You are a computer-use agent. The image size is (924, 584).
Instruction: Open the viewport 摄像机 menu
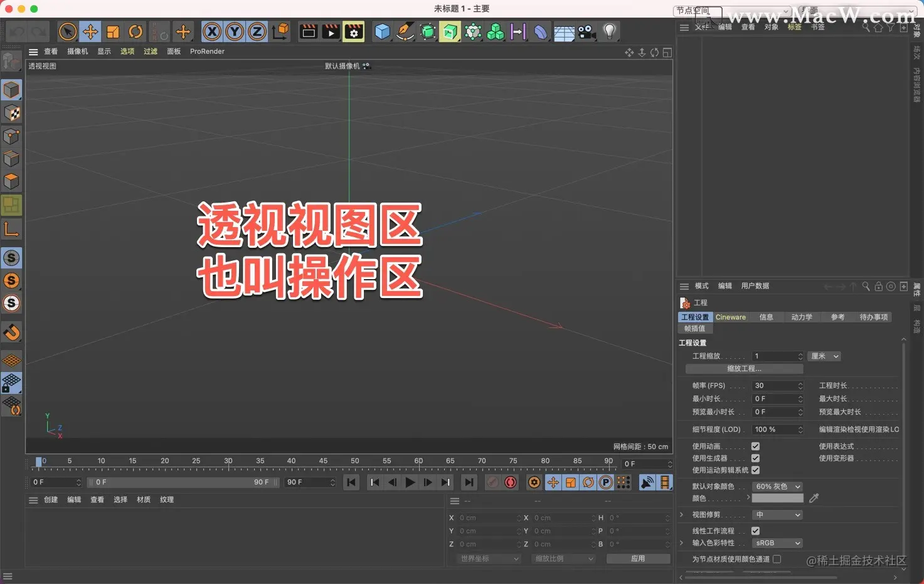coord(78,51)
